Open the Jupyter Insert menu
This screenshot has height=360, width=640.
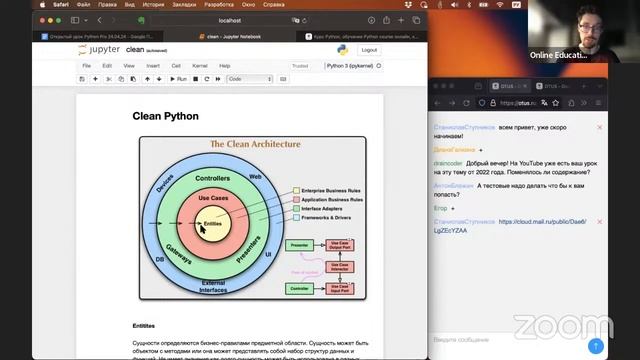[x=153, y=66]
